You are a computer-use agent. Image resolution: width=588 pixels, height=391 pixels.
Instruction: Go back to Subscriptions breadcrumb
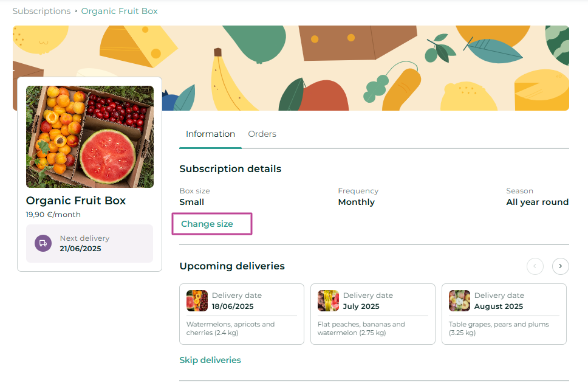tap(41, 12)
